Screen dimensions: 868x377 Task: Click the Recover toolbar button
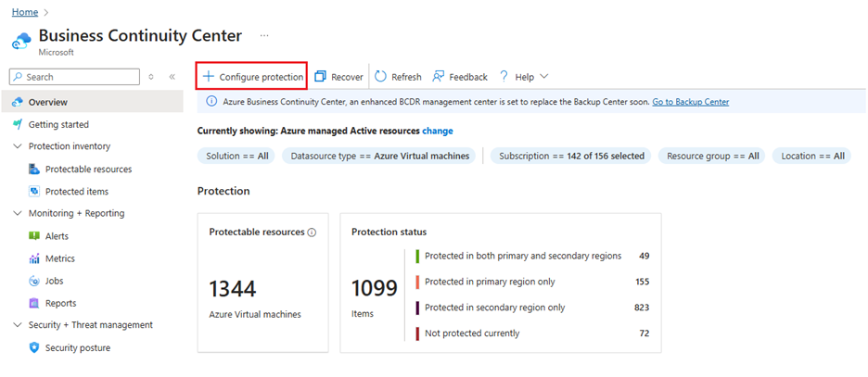338,77
